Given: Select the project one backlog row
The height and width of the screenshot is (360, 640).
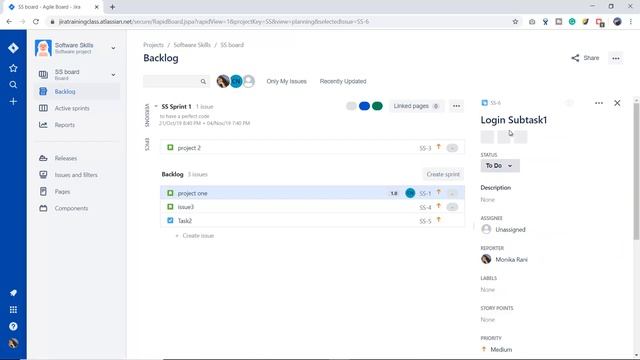Looking at the screenshot, I should (x=312, y=193).
